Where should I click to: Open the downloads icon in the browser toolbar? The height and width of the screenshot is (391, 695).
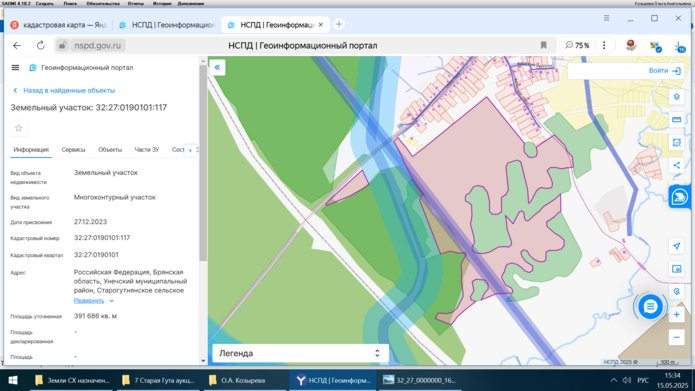(x=679, y=46)
